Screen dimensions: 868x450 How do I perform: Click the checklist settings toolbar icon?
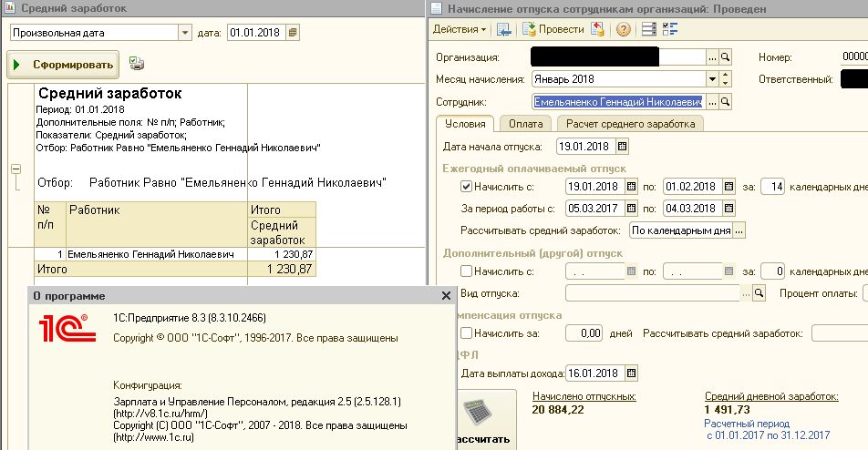670,30
